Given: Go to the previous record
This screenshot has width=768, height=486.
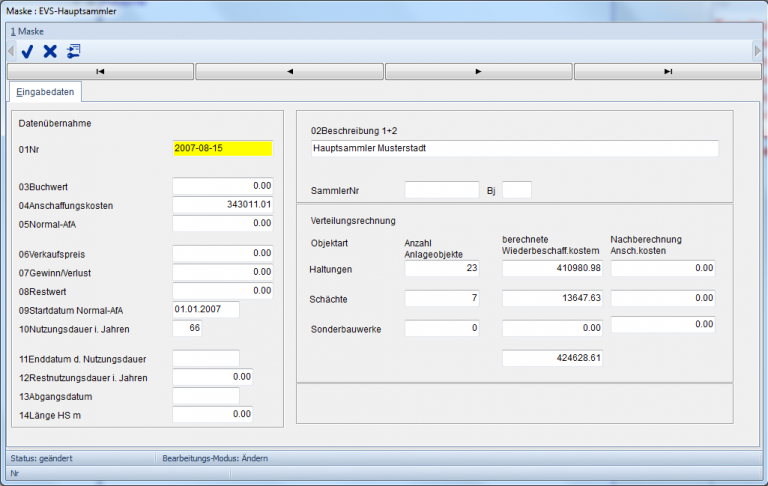Looking at the screenshot, I should click(x=289, y=72).
